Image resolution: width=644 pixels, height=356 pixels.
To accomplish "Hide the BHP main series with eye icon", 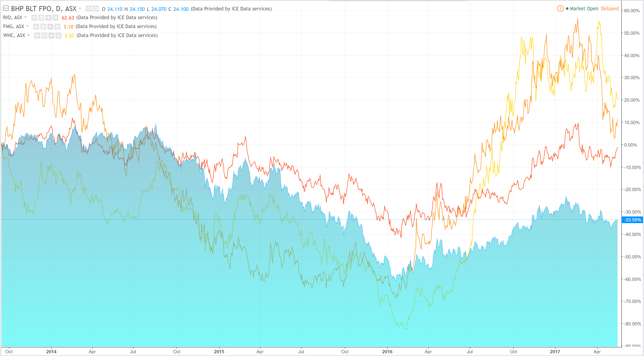I will [88, 9].
